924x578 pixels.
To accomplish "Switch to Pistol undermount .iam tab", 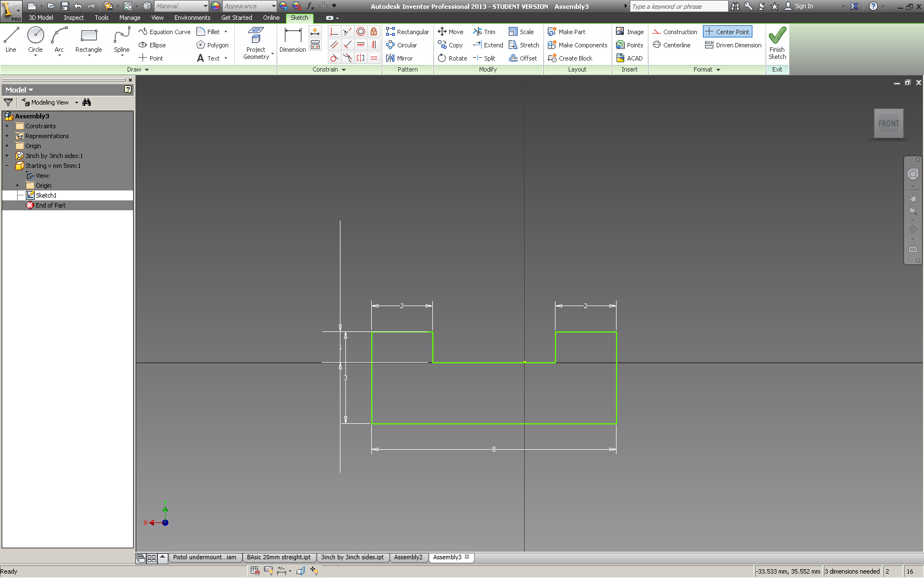I will [205, 557].
